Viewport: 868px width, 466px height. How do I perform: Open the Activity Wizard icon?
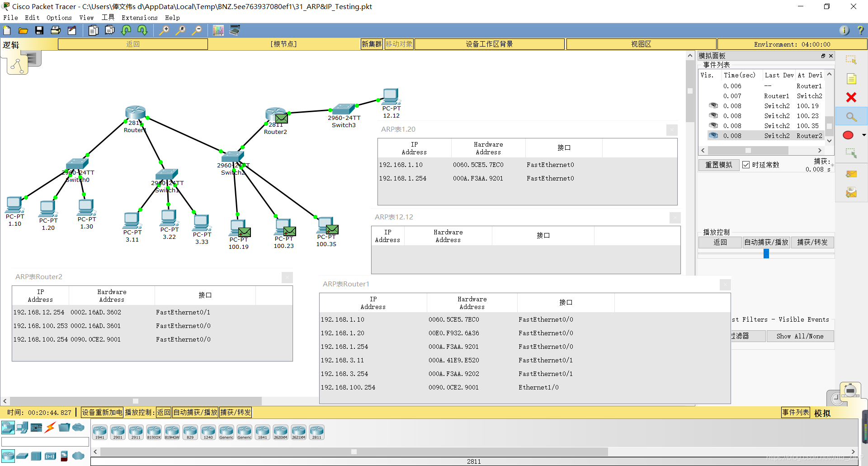click(72, 30)
